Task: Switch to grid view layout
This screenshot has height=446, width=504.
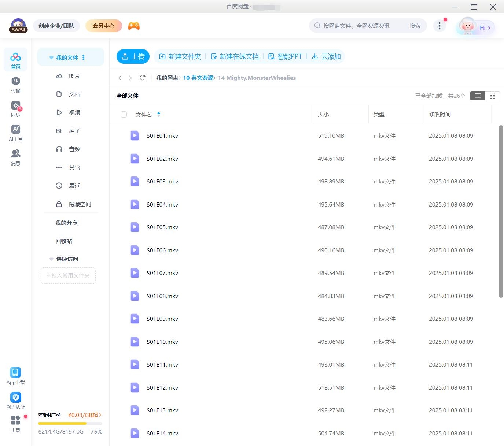Action: click(493, 96)
